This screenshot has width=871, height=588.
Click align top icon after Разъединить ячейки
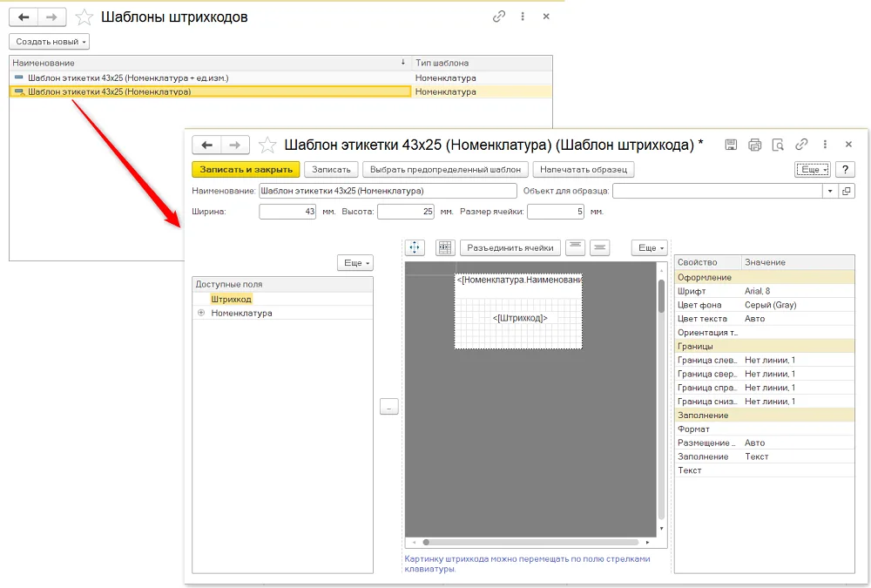575,247
